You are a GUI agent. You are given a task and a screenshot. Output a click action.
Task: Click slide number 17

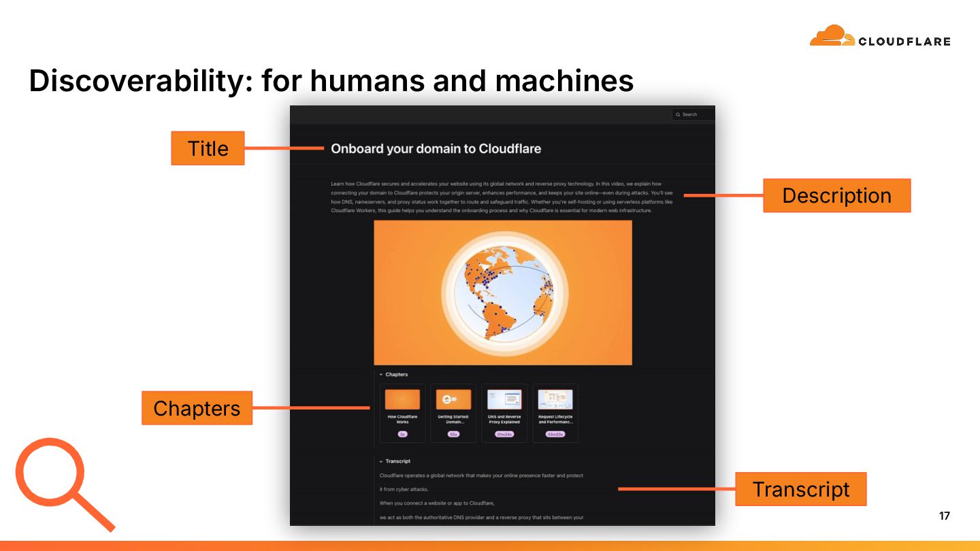click(945, 516)
